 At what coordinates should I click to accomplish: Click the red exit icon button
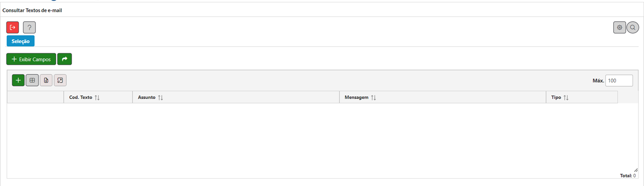pyautogui.click(x=12, y=27)
